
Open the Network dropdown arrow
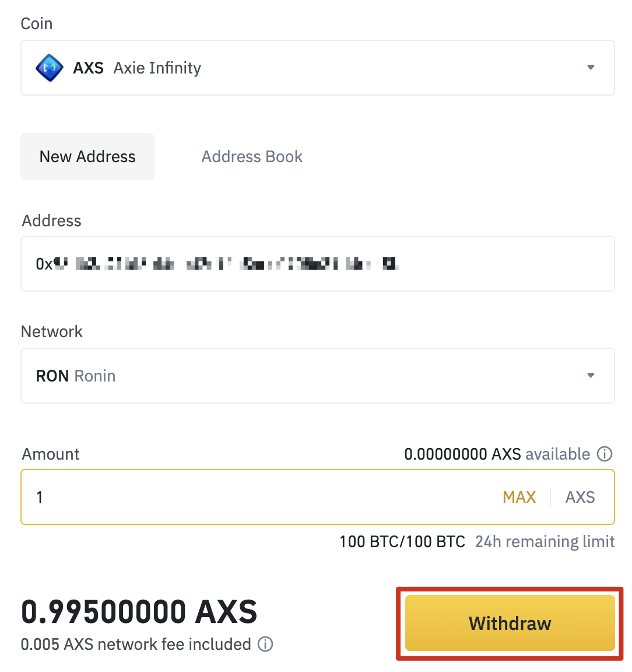click(x=591, y=376)
